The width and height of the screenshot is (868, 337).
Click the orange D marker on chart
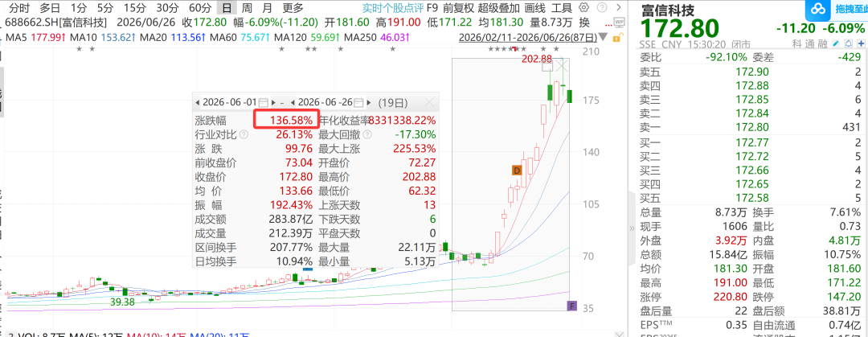[x=517, y=171]
